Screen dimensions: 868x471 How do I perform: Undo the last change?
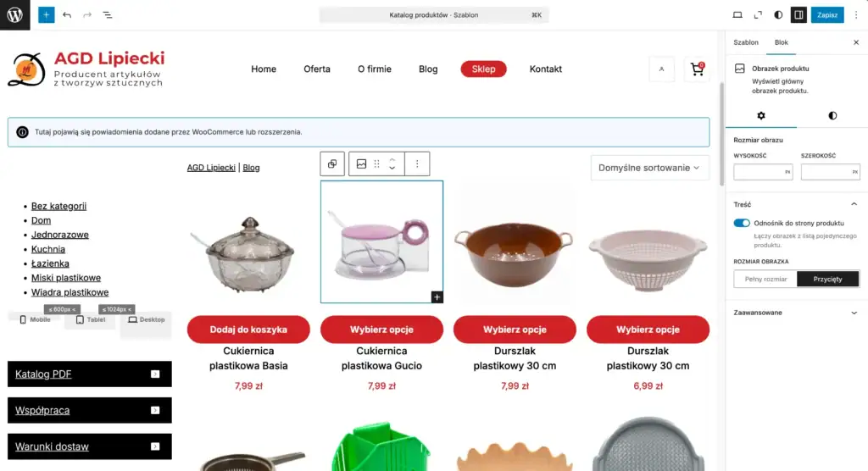[x=67, y=15]
